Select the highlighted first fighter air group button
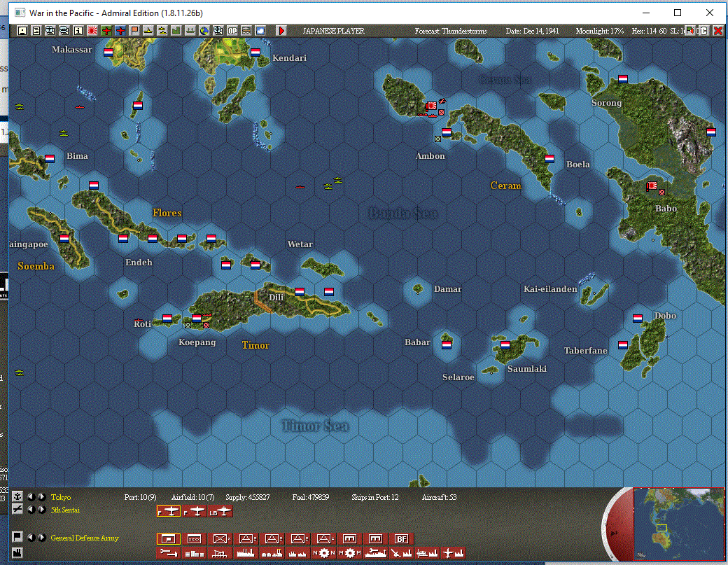 [x=169, y=512]
